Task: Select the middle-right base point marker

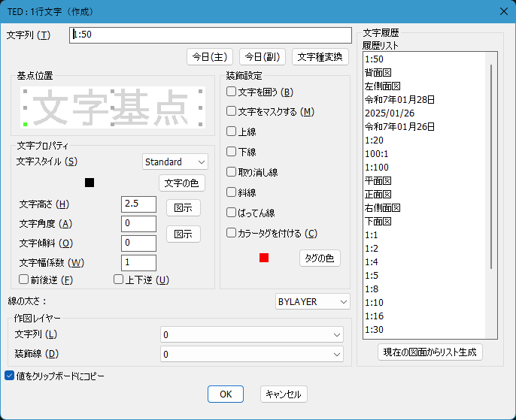Action: [200, 107]
